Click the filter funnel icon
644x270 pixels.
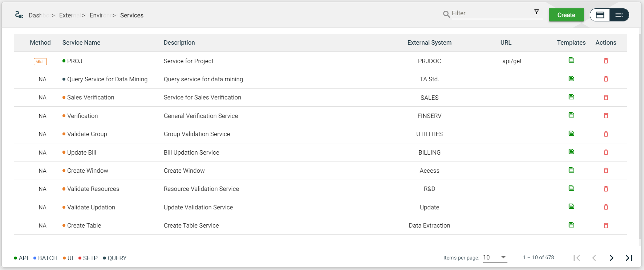536,12
